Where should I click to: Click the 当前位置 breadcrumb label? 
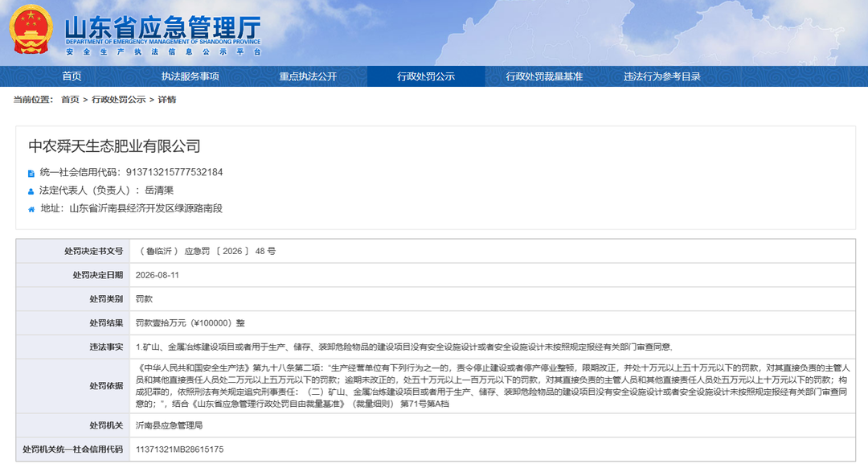coord(33,100)
